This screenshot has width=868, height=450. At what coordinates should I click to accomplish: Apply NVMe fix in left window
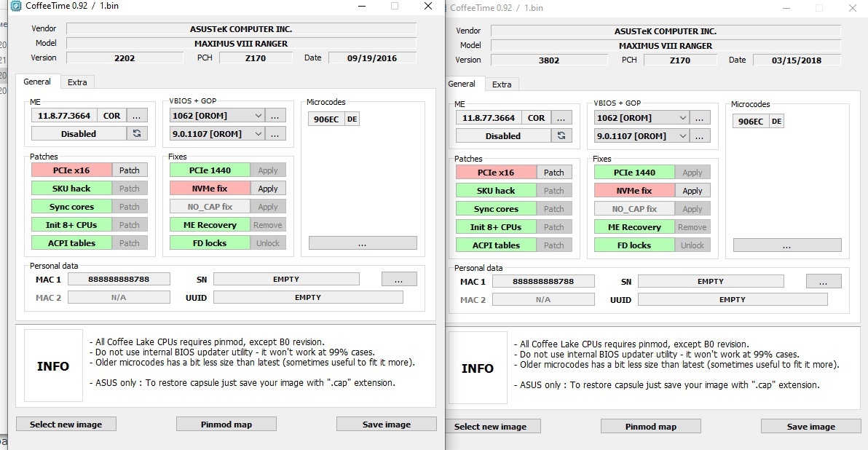click(x=268, y=188)
